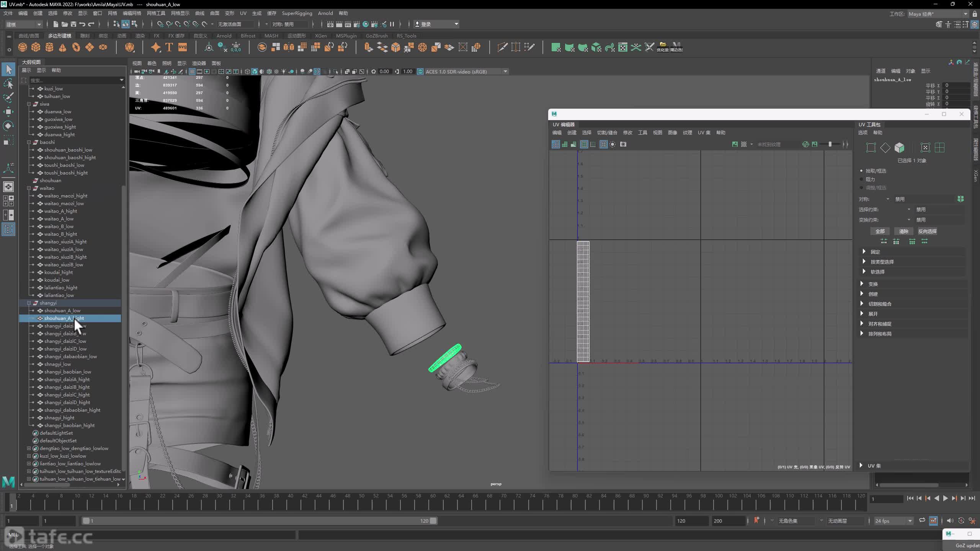980x551 pixels.
Task: Click the 全部 button in UV toolkit
Action: click(x=880, y=231)
